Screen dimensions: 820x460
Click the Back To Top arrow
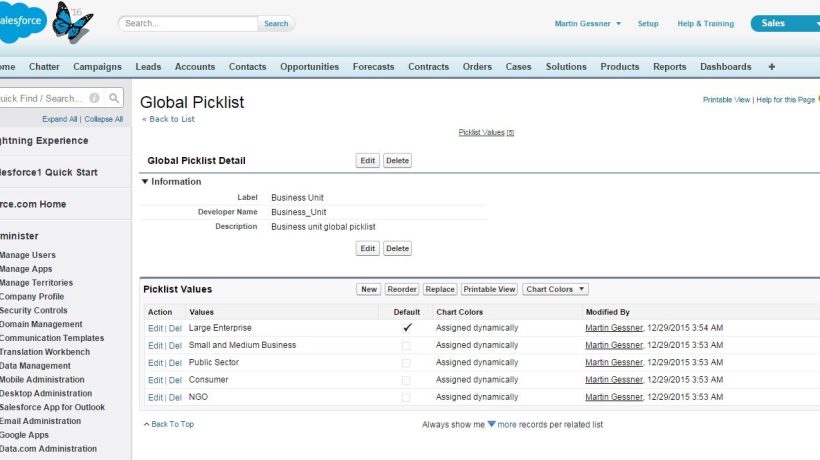[147, 424]
